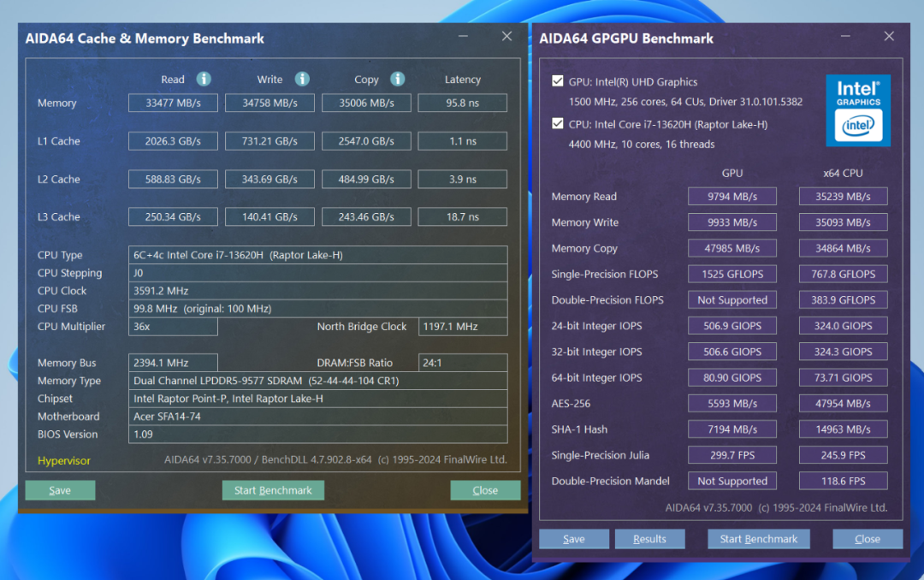Click the CPU Stepping J0 field
Screen dimensions: 924x580
318,273
